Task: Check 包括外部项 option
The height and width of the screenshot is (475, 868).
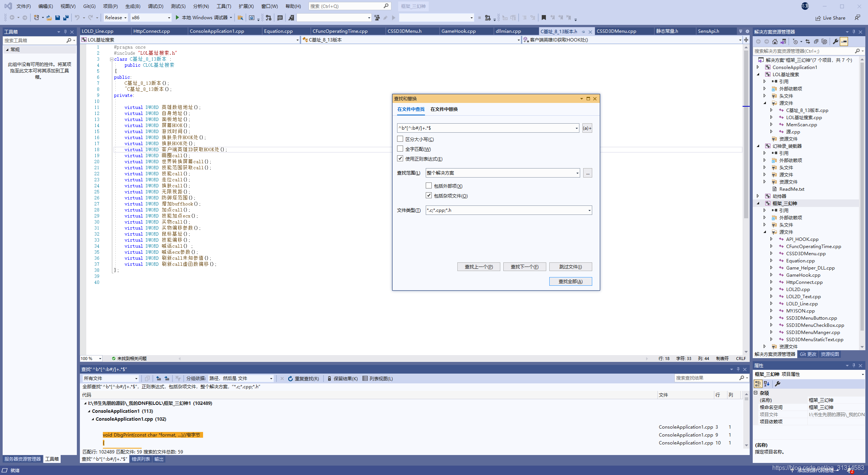Action: [429, 186]
